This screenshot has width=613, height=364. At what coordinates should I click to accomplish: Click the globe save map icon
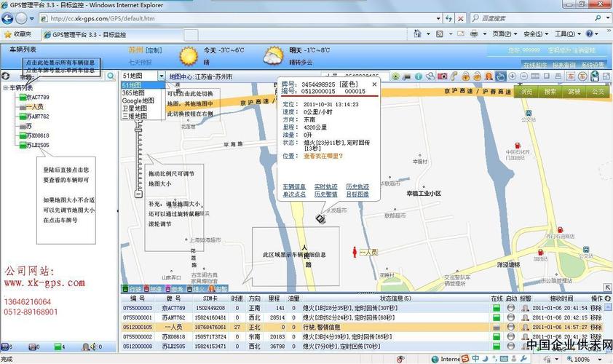click(x=595, y=76)
